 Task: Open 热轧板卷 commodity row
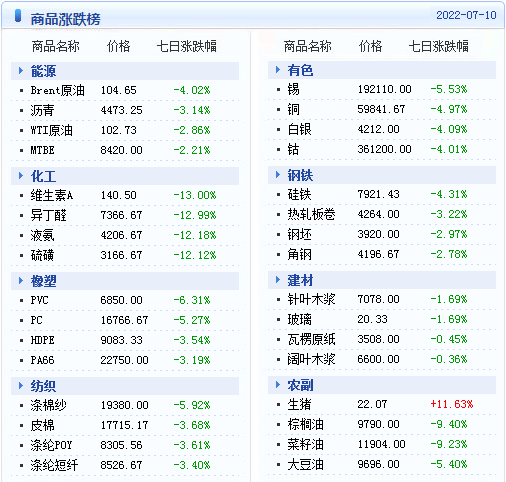[x=382, y=214]
